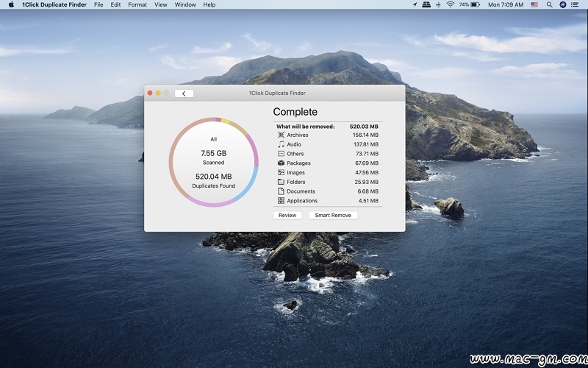
Task: Click the location services arrow icon
Action: (415, 4)
